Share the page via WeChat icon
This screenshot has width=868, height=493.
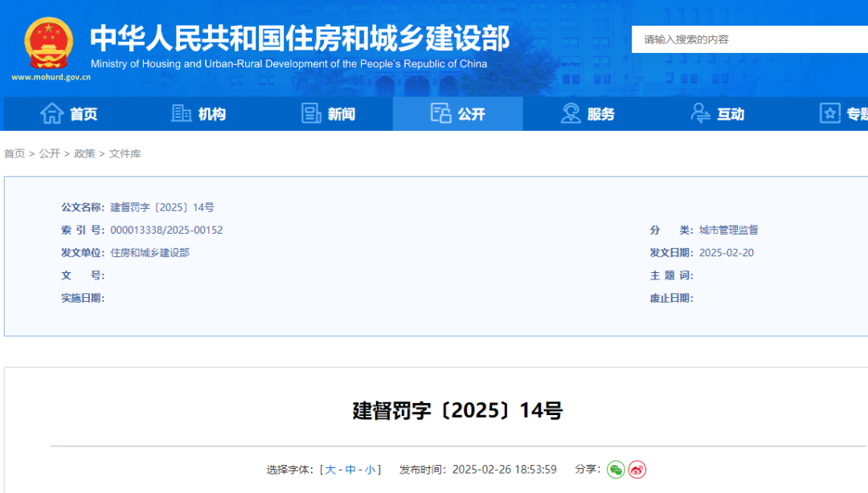click(616, 470)
